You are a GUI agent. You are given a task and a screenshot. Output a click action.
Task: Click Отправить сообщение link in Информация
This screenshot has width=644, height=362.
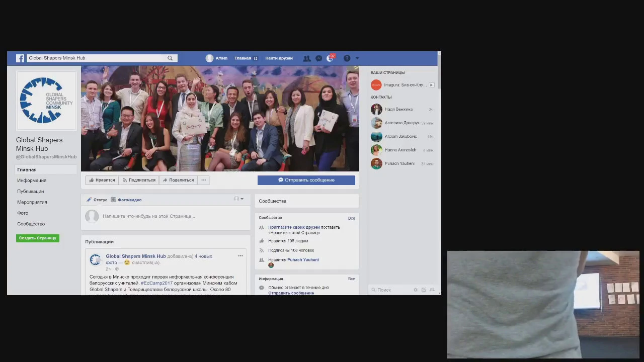(x=291, y=293)
